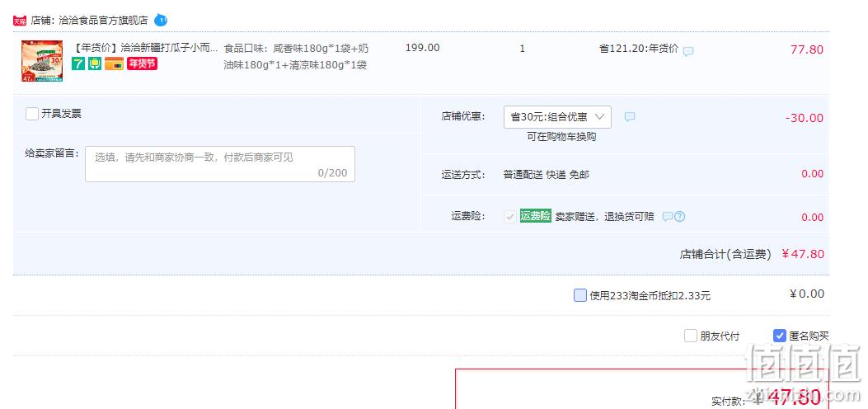Click the 77.80 item subtotal
Screen dimensions: 868x409
[806, 49]
